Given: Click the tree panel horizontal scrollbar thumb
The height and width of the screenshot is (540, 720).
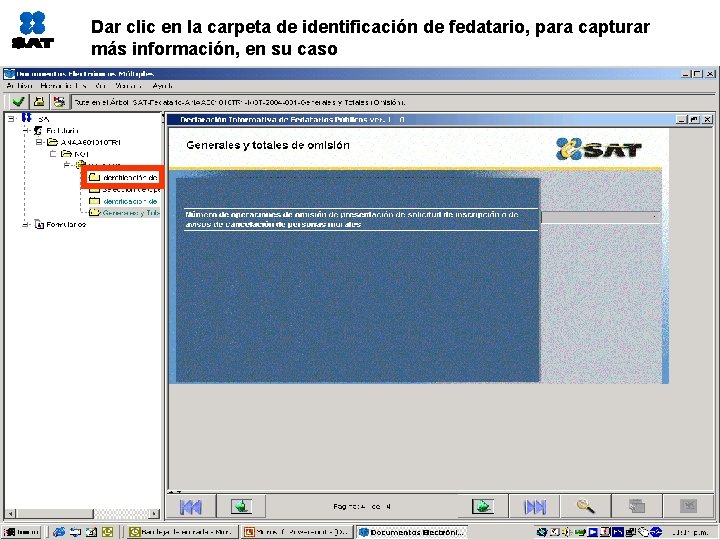Looking at the screenshot, I should click(54, 513).
